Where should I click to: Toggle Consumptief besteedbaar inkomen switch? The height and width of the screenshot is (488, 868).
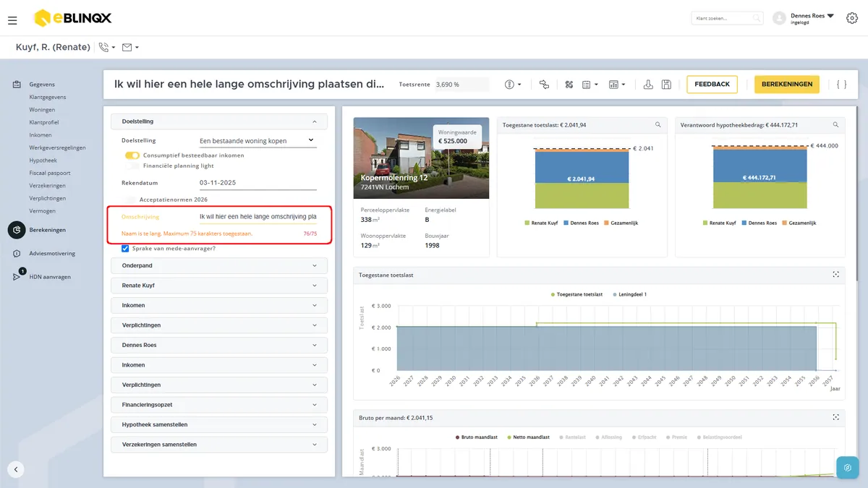point(132,155)
